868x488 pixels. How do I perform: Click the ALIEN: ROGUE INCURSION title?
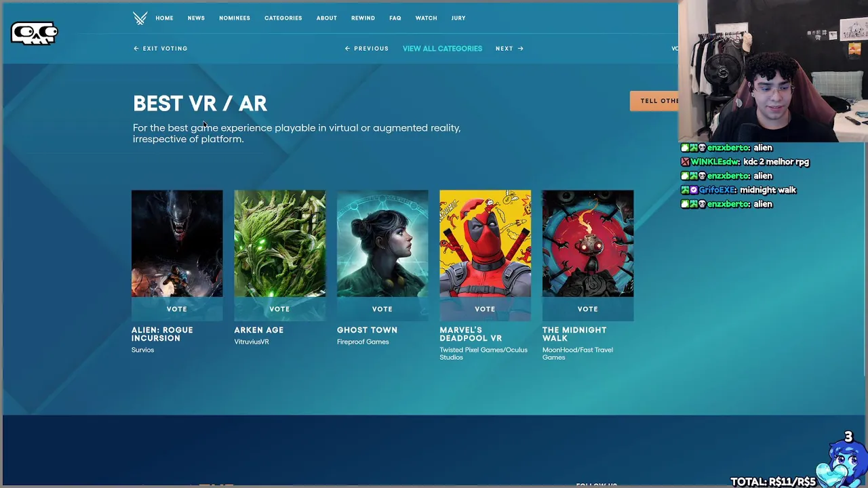(x=162, y=334)
